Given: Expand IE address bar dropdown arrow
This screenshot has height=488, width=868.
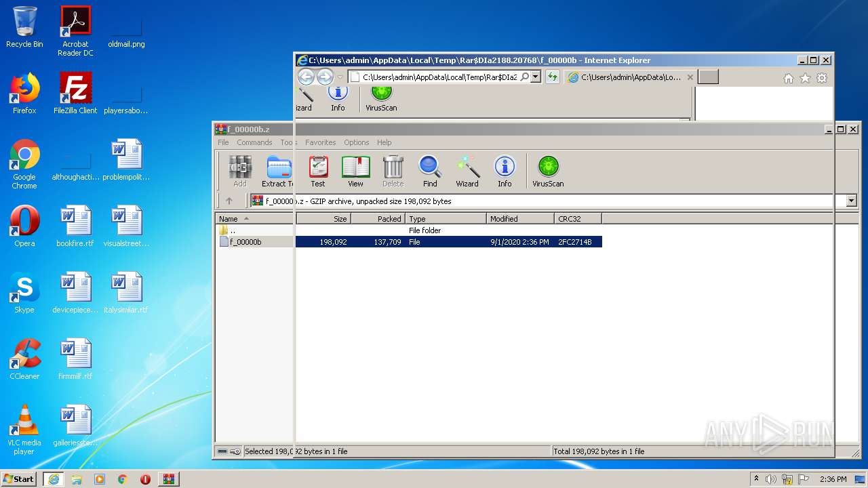Looking at the screenshot, I should tap(536, 77).
